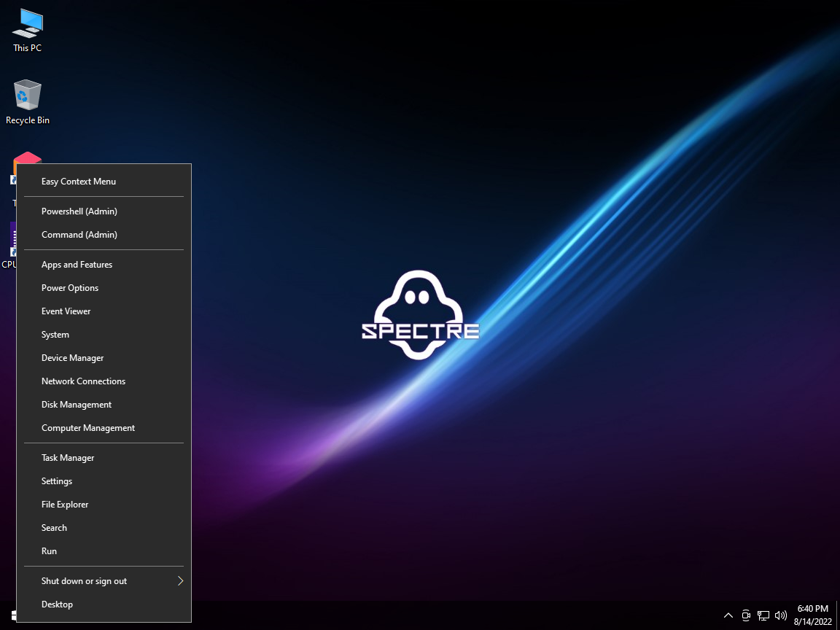
Task: Choose Search from the menu
Action: (x=104, y=528)
